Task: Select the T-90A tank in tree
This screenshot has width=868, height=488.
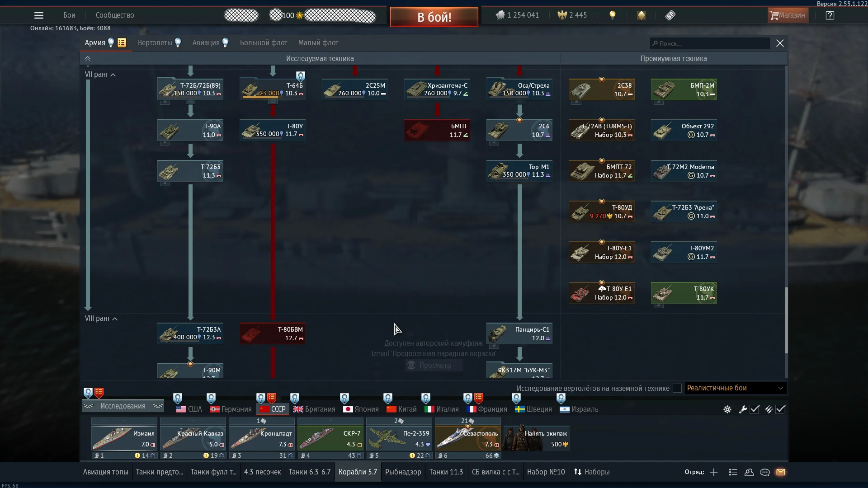Action: tap(190, 130)
